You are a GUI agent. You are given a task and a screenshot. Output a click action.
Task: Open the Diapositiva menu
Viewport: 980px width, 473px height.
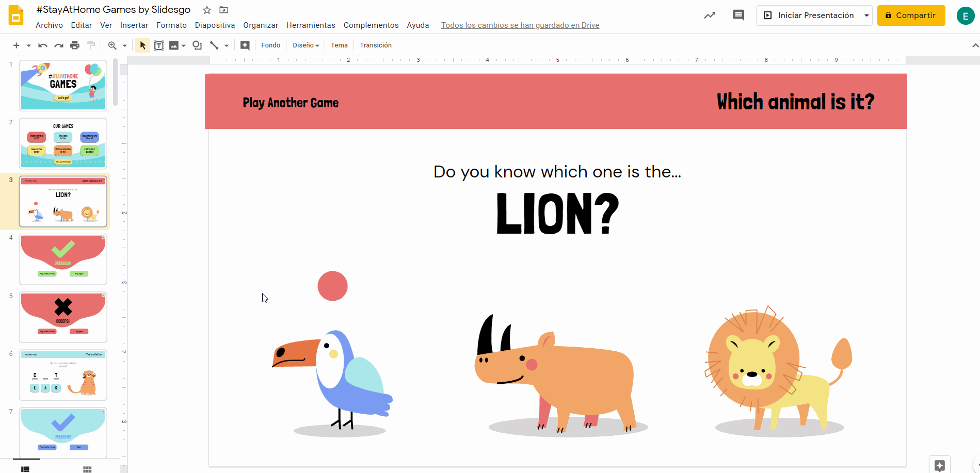pos(215,25)
